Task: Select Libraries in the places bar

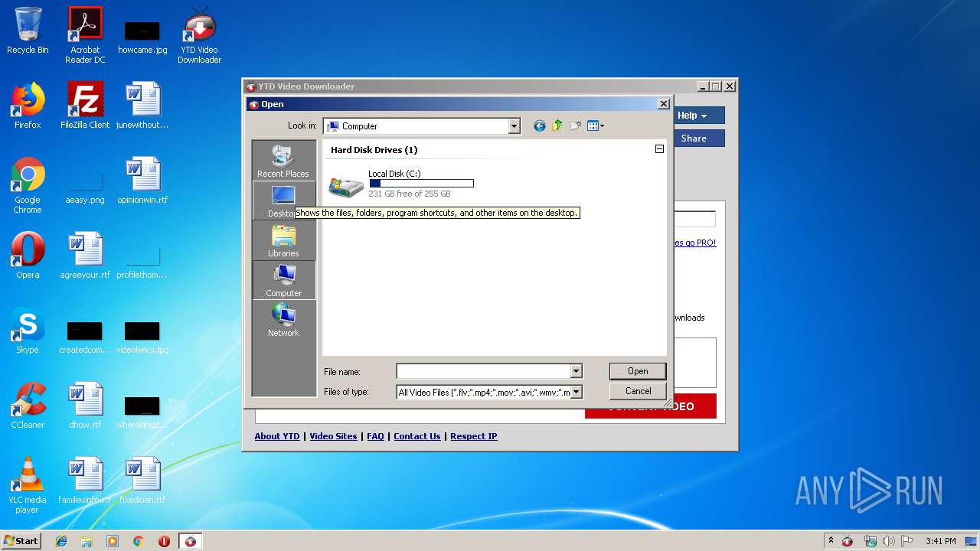Action: [x=283, y=241]
